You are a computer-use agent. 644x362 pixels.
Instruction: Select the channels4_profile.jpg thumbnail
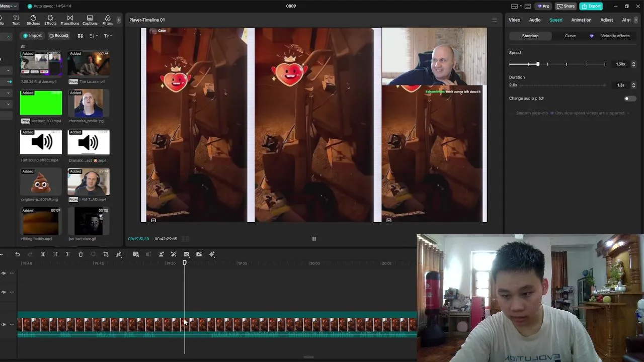pyautogui.click(x=89, y=103)
